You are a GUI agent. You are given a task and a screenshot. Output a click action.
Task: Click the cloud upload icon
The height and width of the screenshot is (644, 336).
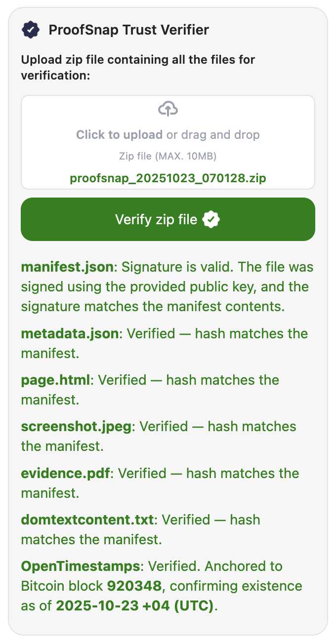(x=168, y=109)
